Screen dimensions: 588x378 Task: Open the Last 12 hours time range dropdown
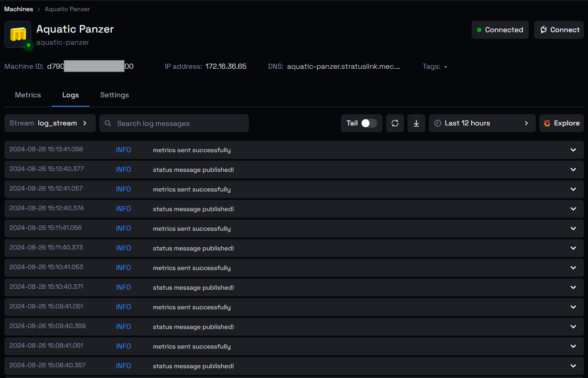(x=482, y=123)
